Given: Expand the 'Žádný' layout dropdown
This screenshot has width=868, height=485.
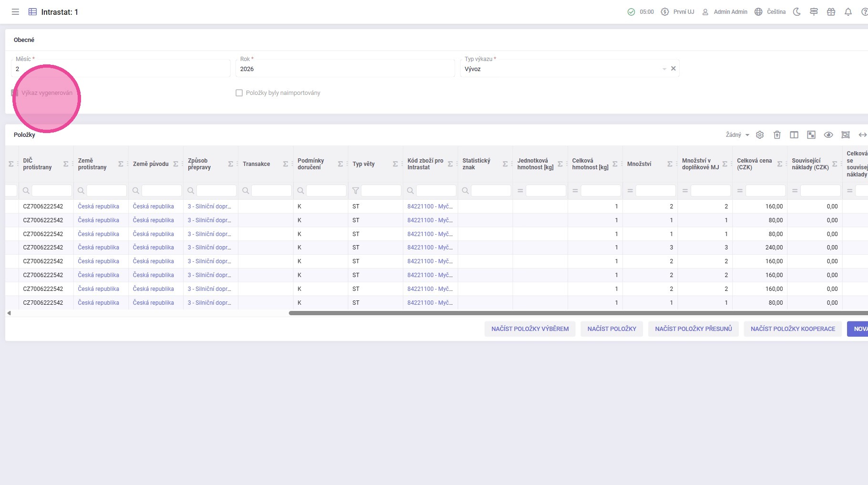Looking at the screenshot, I should coord(737,135).
